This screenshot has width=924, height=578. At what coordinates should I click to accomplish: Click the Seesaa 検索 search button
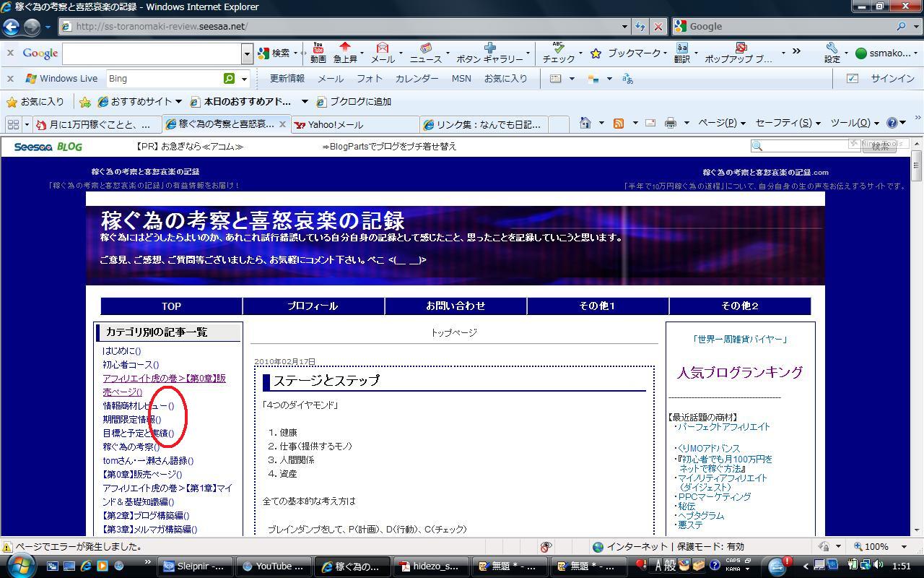(879, 146)
